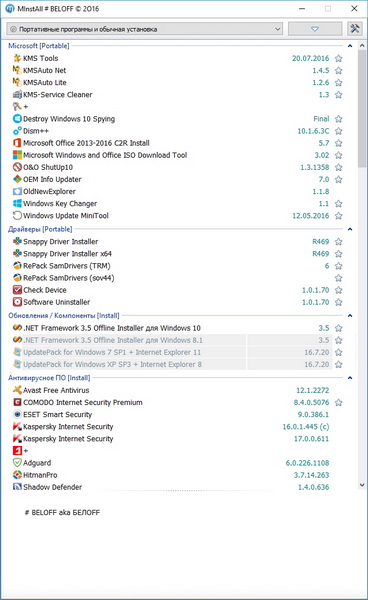Image resolution: width=368 pixels, height=600 pixels.
Task: Collapse the Драйверы [Portable] group
Action: click(x=350, y=229)
